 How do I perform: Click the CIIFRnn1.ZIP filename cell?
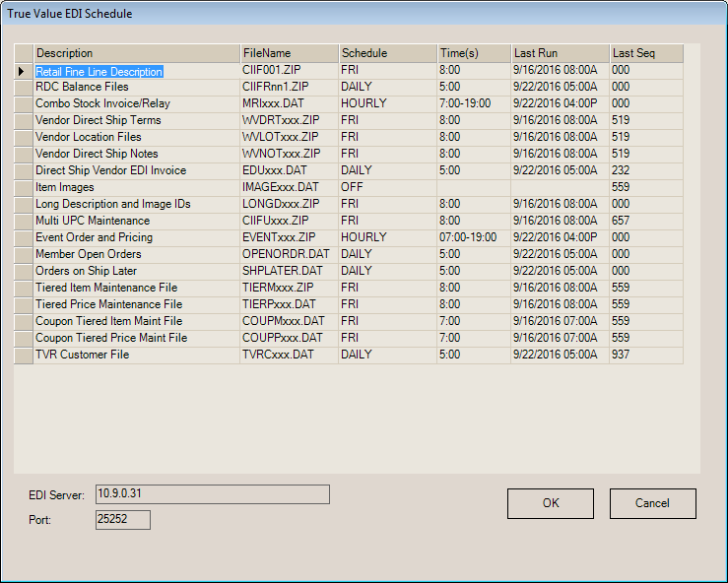(x=290, y=88)
